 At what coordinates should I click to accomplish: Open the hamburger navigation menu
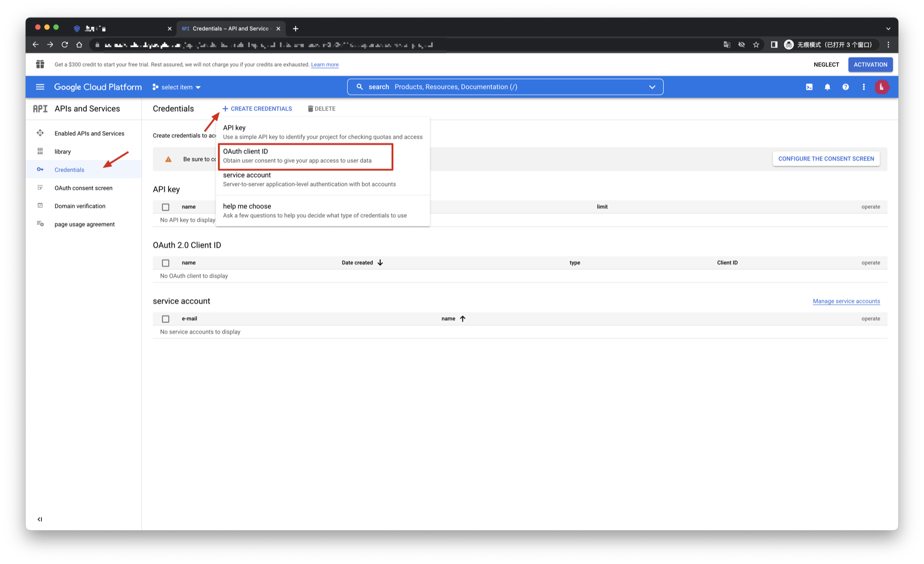40,87
